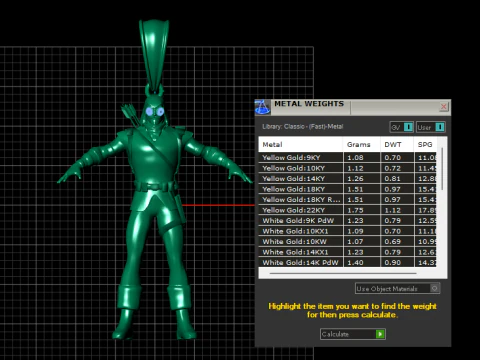This screenshot has width=480, height=360.
Task: Click Grams value 1.40 for White Gold:14K PdW
Action: pyautogui.click(x=355, y=262)
